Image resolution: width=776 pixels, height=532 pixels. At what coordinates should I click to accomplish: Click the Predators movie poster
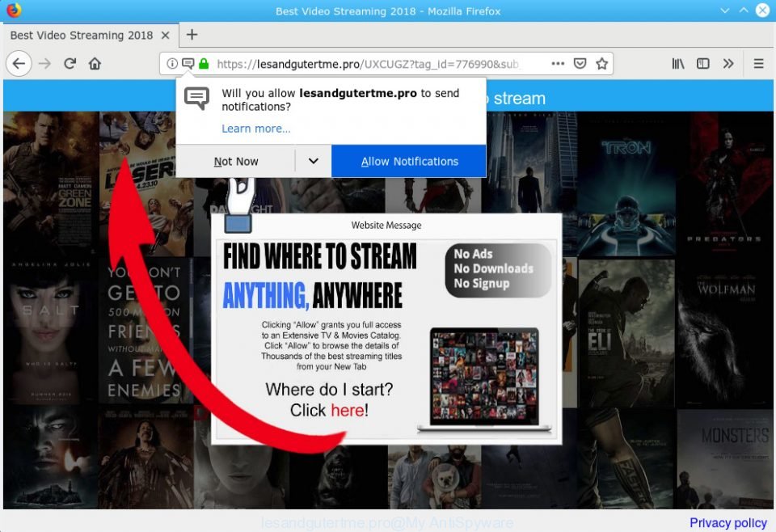[x=724, y=184]
